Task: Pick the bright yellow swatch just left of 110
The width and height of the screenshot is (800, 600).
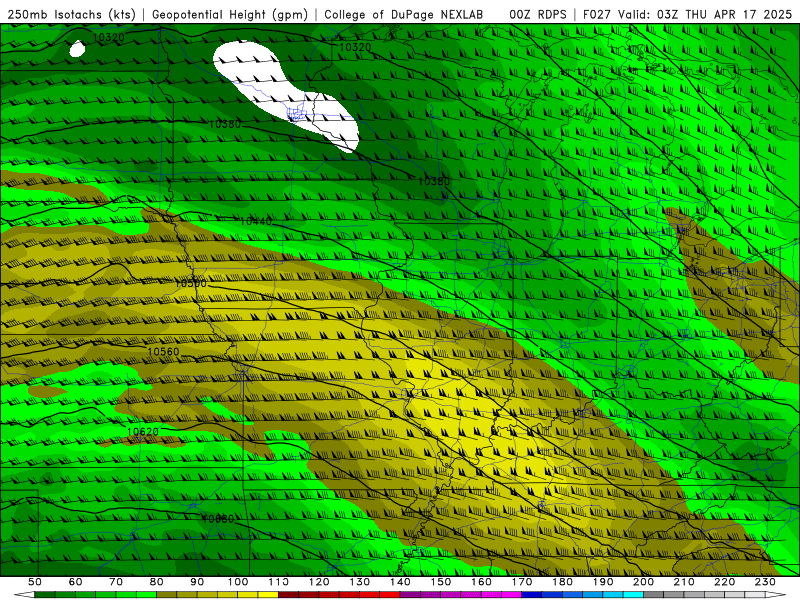Action: [268, 595]
